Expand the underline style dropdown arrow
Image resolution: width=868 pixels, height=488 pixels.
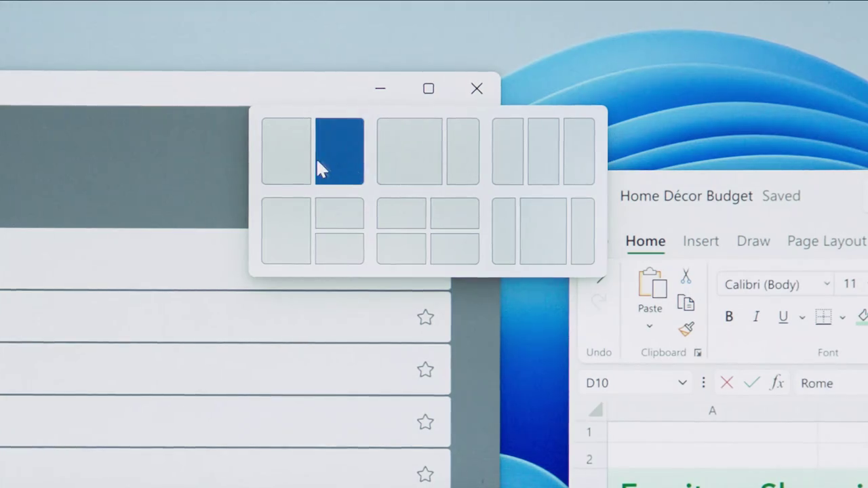(802, 317)
